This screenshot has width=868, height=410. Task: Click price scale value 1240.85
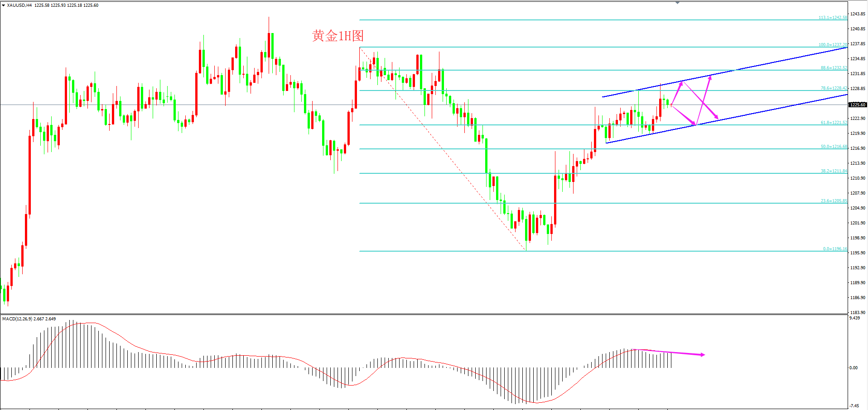click(858, 29)
